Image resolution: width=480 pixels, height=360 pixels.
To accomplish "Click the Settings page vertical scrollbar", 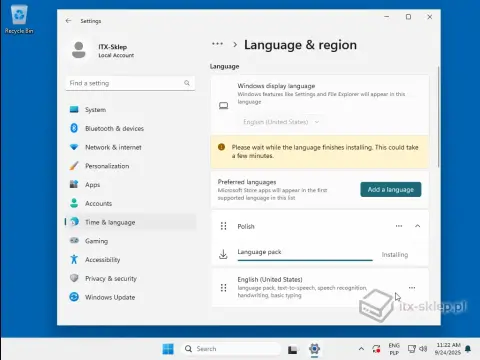I will (438, 117).
